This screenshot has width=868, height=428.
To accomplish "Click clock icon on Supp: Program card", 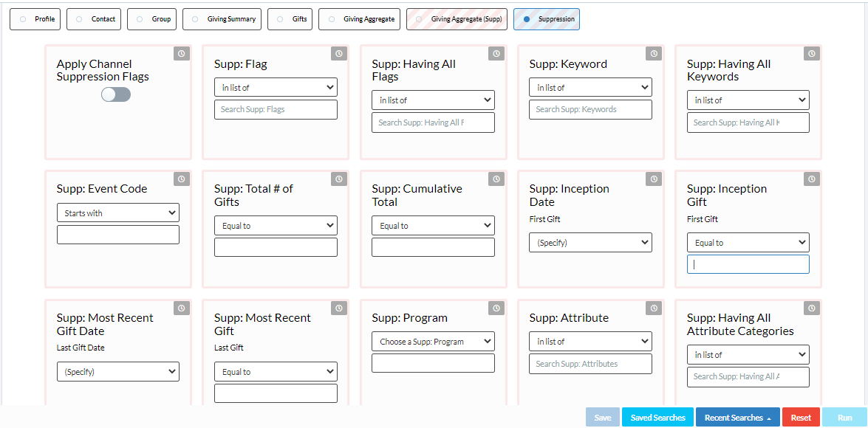I will point(496,308).
